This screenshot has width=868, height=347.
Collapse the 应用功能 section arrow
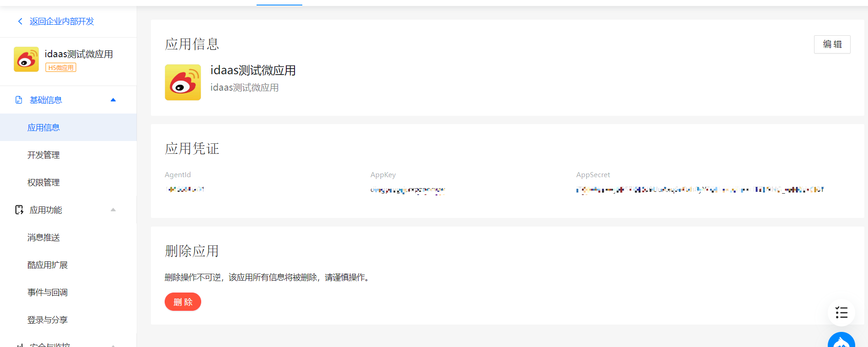point(113,210)
